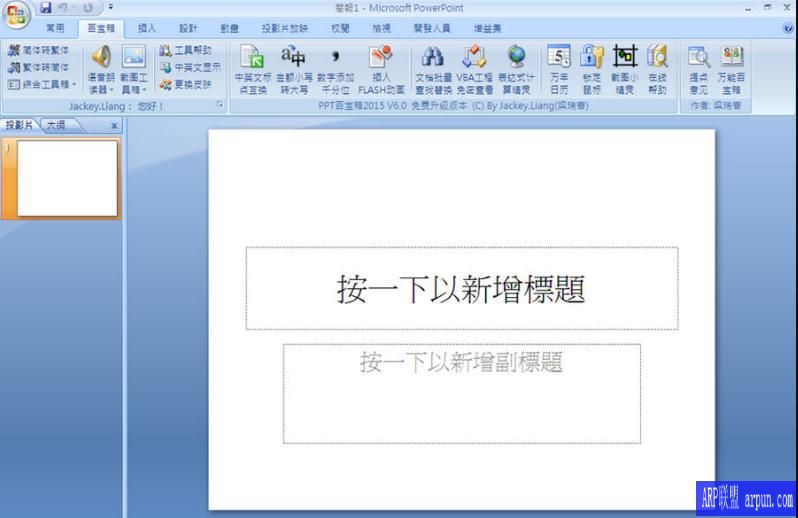Click the globe 表达式计算精灵 icon
Screen dimensions: 798x518
(516, 70)
